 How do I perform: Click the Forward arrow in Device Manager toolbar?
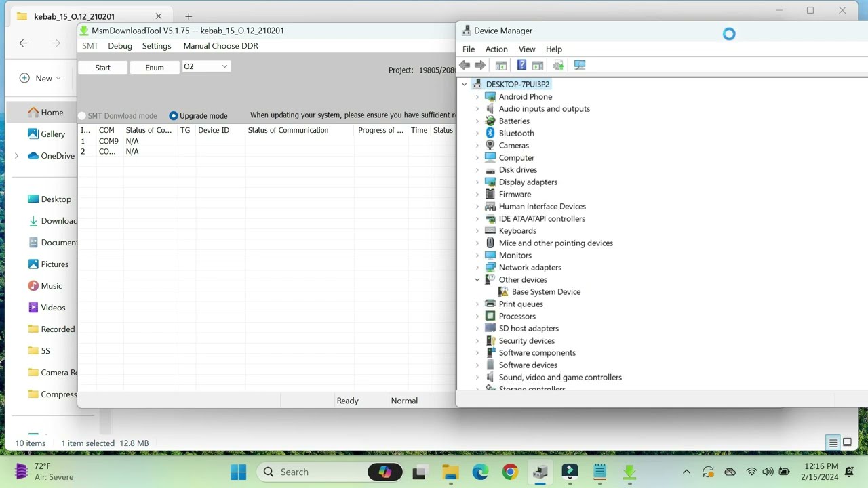pyautogui.click(x=480, y=65)
